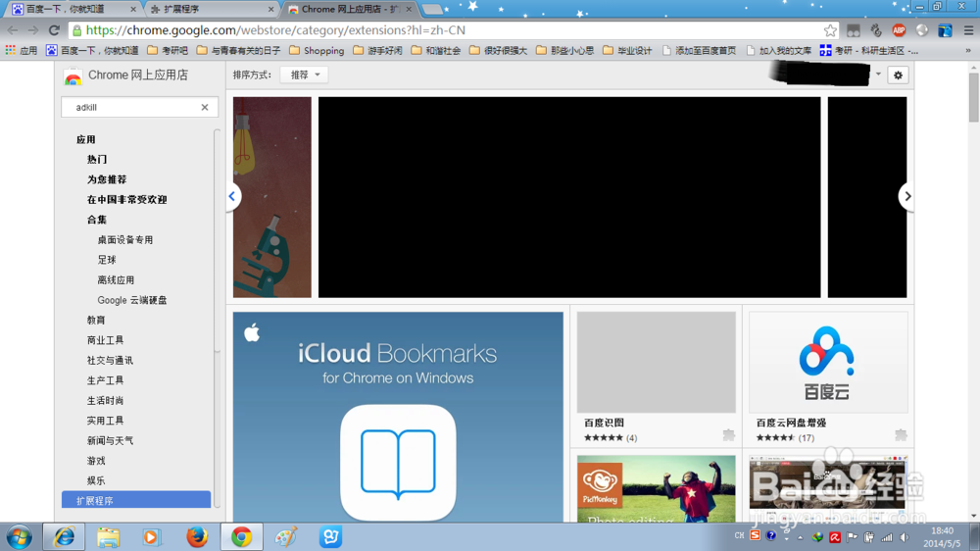The height and width of the screenshot is (551, 980).
Task: Click the 加入我的文库 bookmark
Action: click(x=778, y=50)
